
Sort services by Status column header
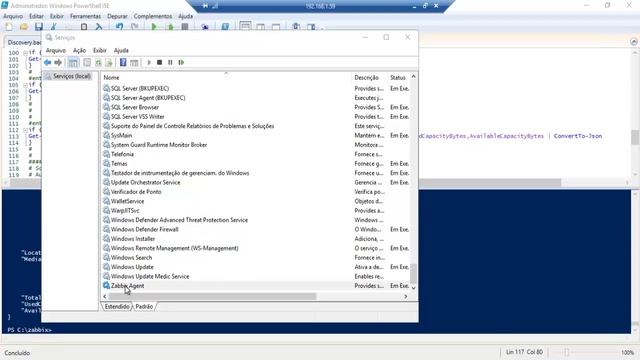[398, 78]
